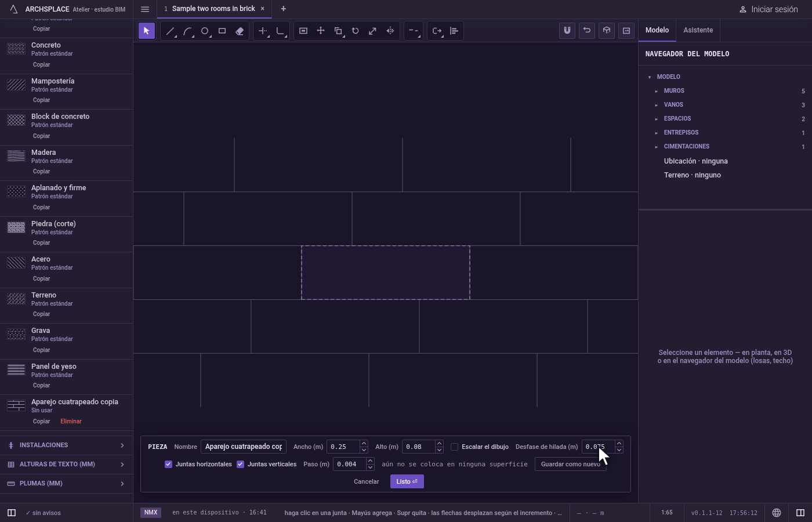The image size is (812, 522).
Task: Switch to the Asistente tab
Action: (x=698, y=30)
